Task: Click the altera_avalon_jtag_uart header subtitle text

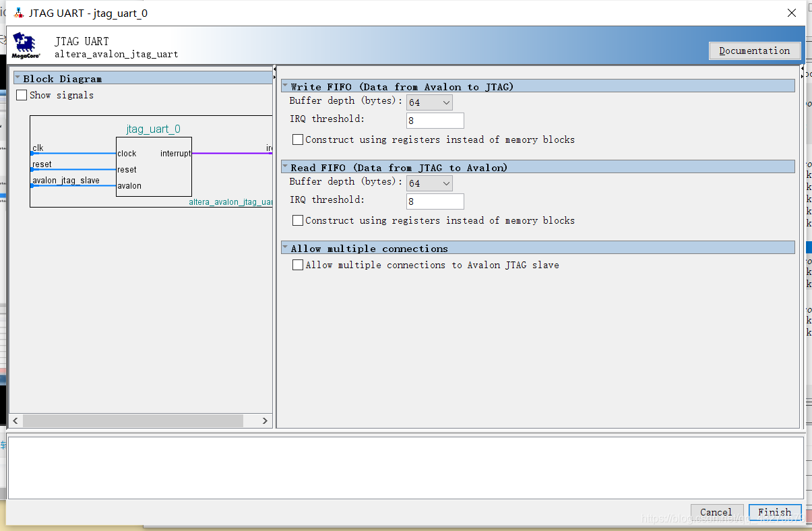Action: coord(117,55)
